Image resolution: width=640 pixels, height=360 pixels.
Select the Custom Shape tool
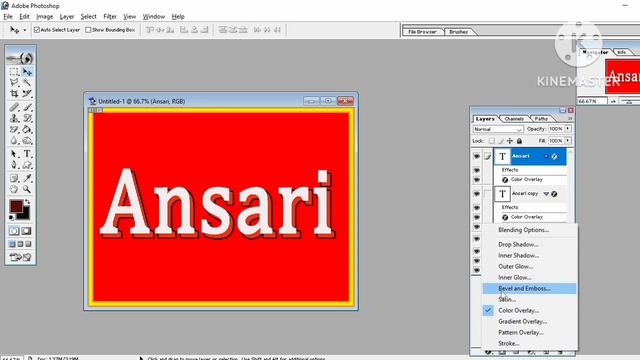tap(27, 165)
